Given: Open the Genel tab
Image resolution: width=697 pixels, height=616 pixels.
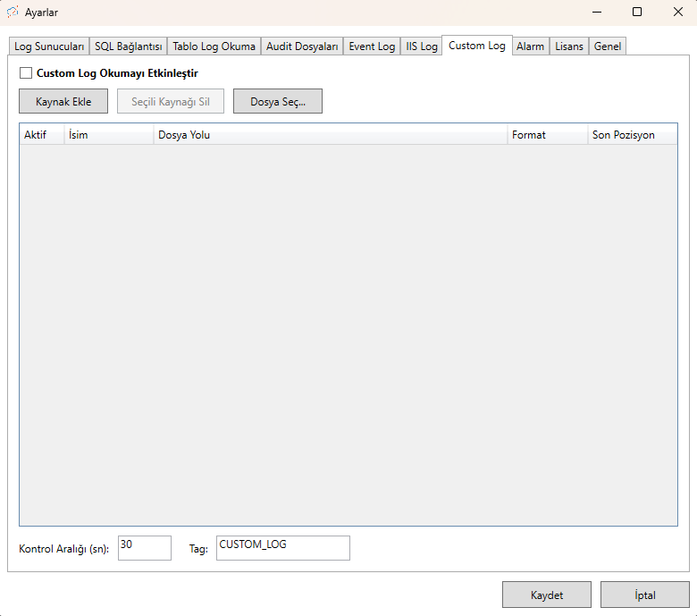Looking at the screenshot, I should coord(608,46).
